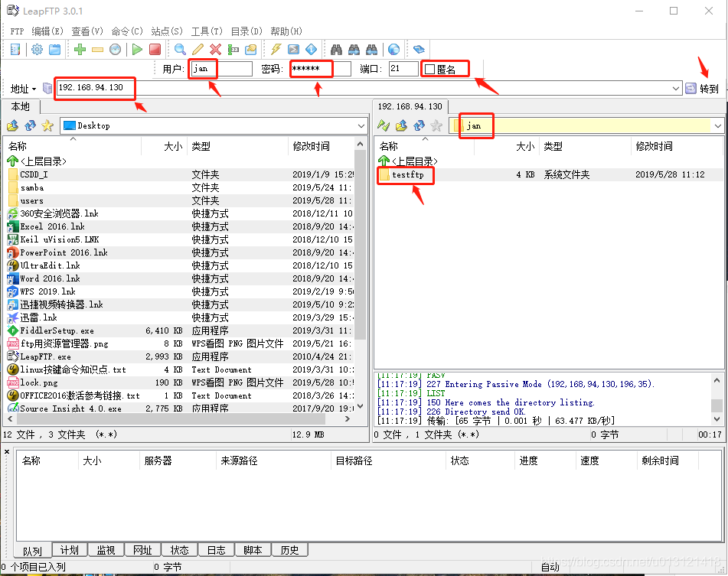Refresh the remote pane listing
The image size is (728, 576).
pyautogui.click(x=419, y=125)
